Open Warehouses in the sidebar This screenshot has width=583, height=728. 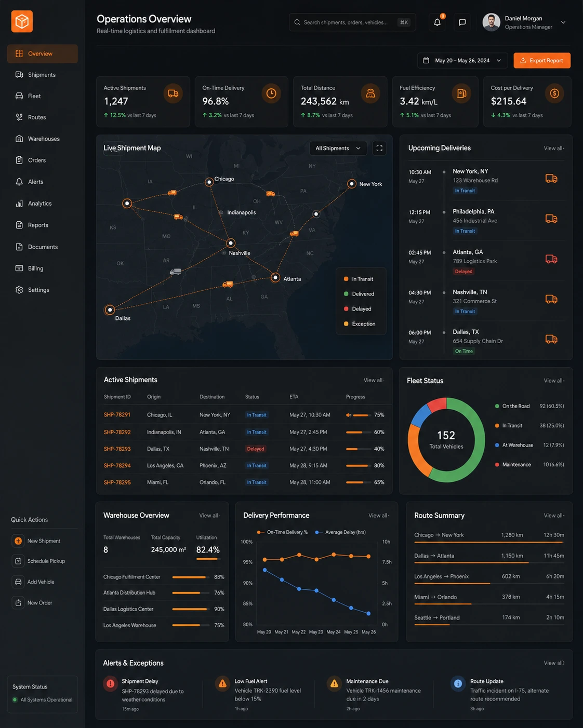(x=43, y=139)
